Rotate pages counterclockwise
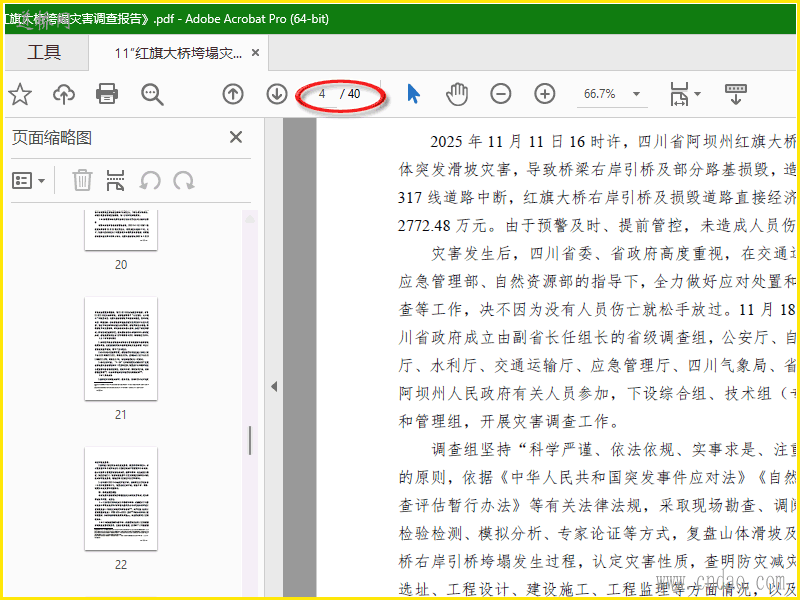Screen dimensions: 800x600 [150, 181]
